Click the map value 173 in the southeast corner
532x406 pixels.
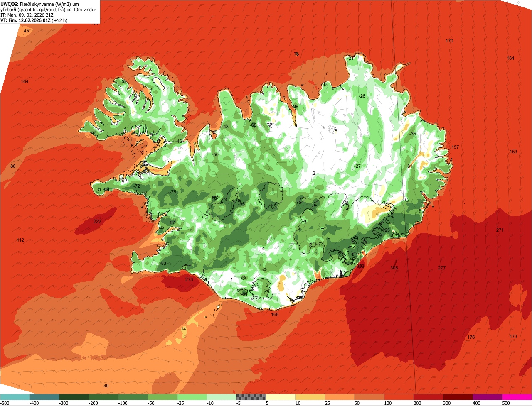513,336
